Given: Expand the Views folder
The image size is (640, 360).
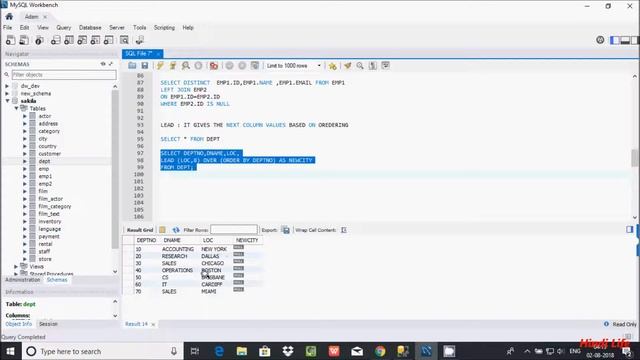Looking at the screenshot, I should click(x=16, y=267).
